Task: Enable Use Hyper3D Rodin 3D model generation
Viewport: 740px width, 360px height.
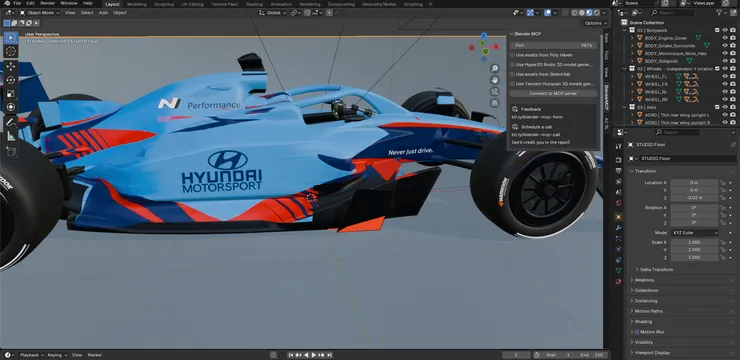Action: point(513,65)
